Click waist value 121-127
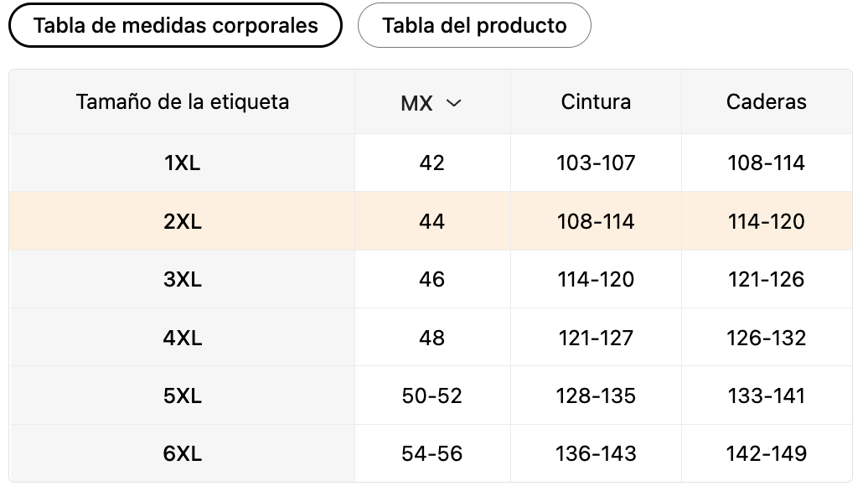Image resolution: width=868 pixels, height=486 pixels. tap(596, 338)
